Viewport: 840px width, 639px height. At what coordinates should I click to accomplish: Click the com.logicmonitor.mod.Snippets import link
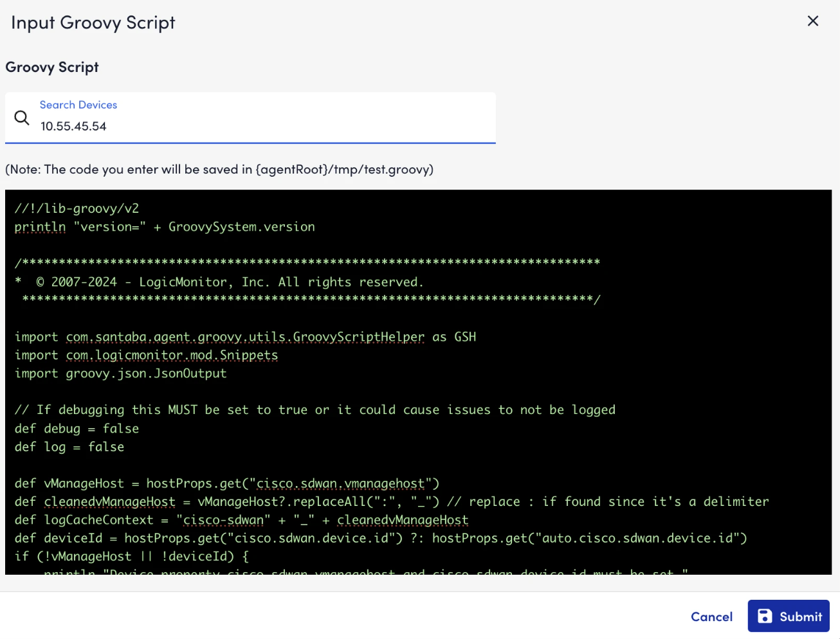[x=172, y=354]
